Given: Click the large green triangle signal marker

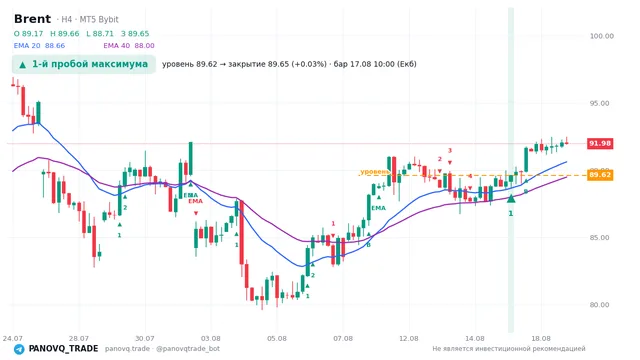Looking at the screenshot, I should click(x=511, y=198).
